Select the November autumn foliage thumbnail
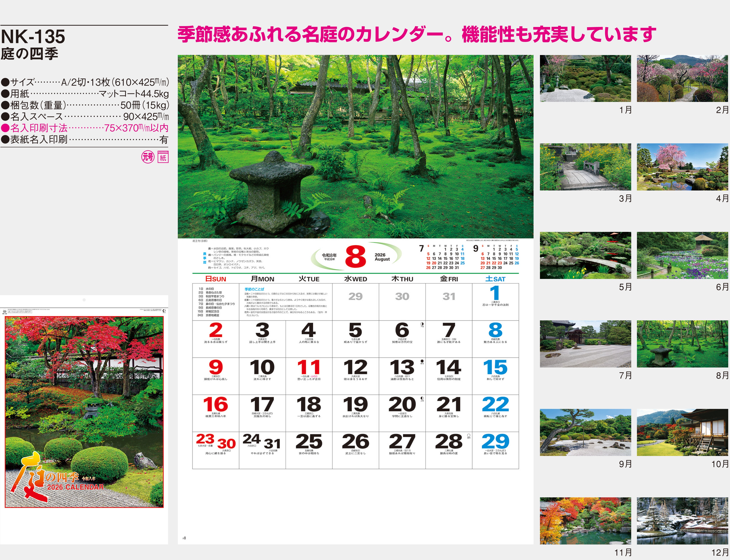This screenshot has width=730, height=560. 585,521
